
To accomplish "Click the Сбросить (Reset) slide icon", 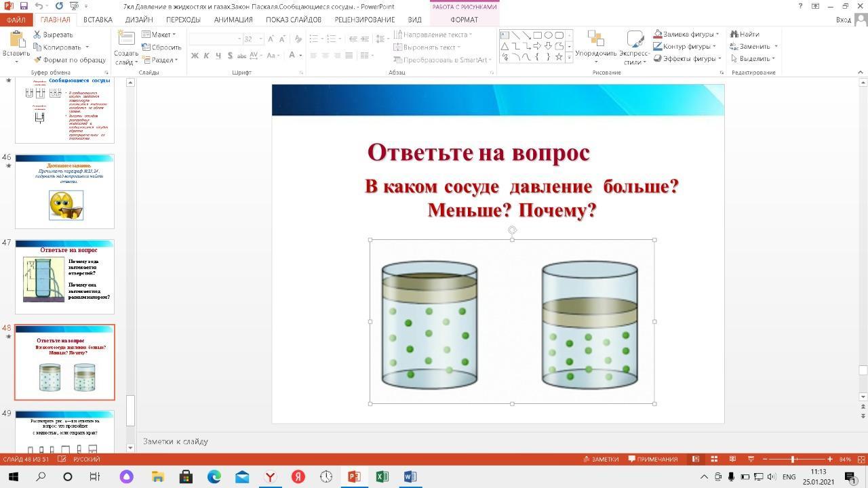I will pos(146,47).
